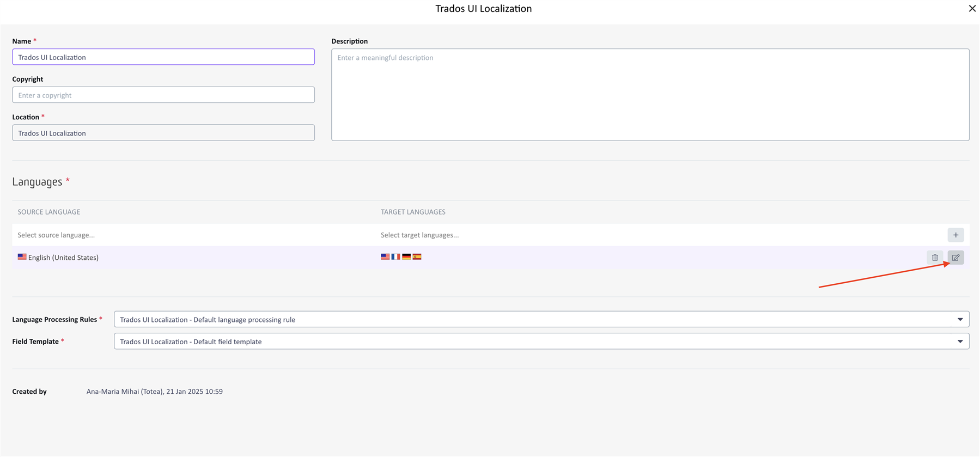Click the flag beside English (United States)
Image resolution: width=980 pixels, height=457 pixels.
click(22, 257)
